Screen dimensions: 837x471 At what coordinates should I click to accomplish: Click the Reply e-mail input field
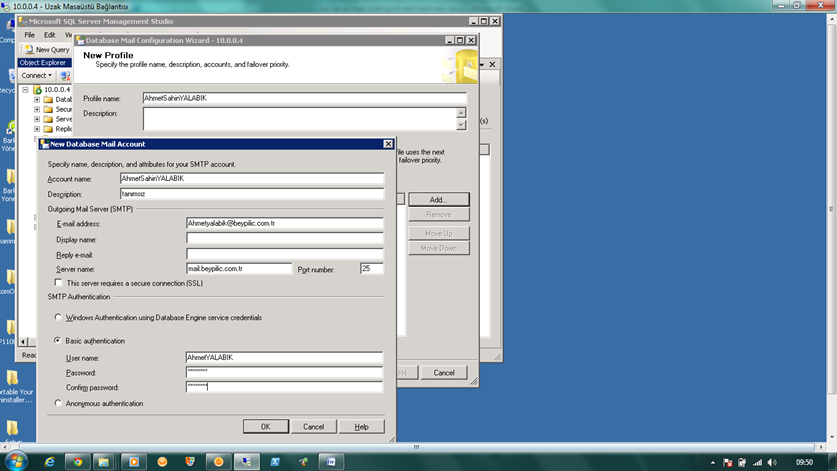[x=285, y=254]
